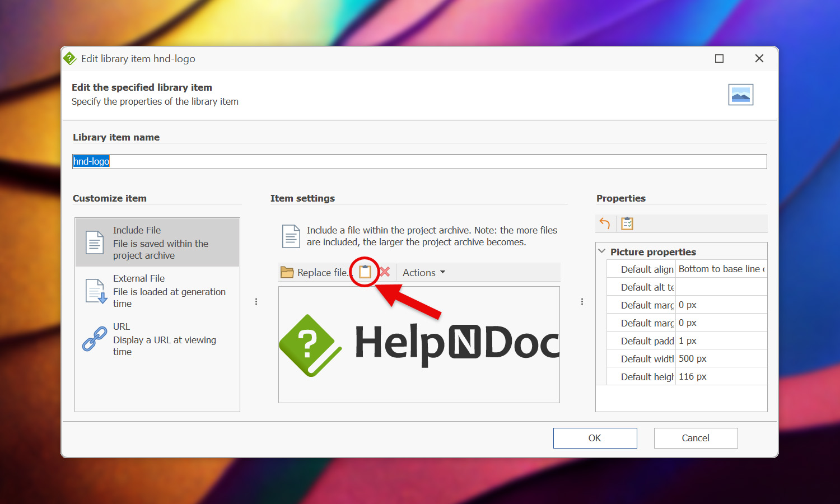840x504 pixels.
Task: Open the Actions dropdown menu
Action: coord(424,272)
